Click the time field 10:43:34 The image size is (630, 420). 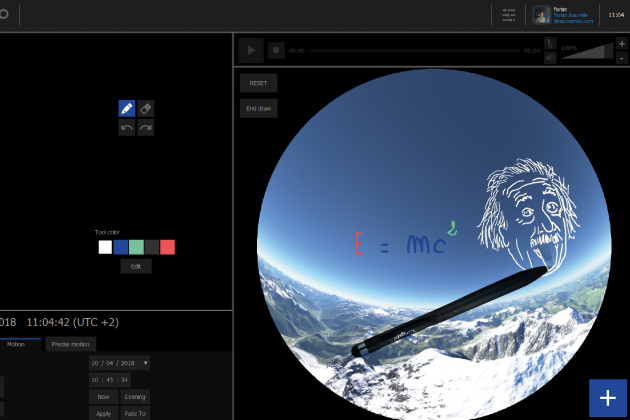click(x=110, y=380)
